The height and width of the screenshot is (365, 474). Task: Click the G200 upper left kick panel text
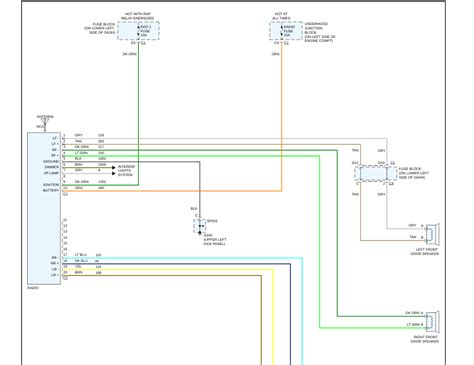215,239
